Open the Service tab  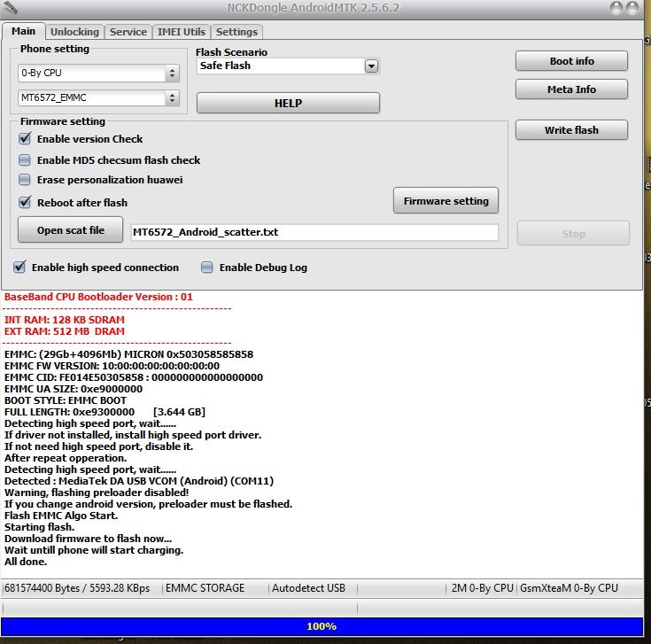128,31
